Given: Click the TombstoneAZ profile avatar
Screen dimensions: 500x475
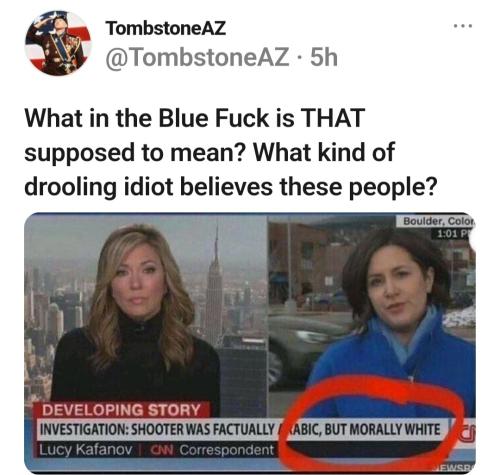Looking at the screenshot, I should click(58, 43).
